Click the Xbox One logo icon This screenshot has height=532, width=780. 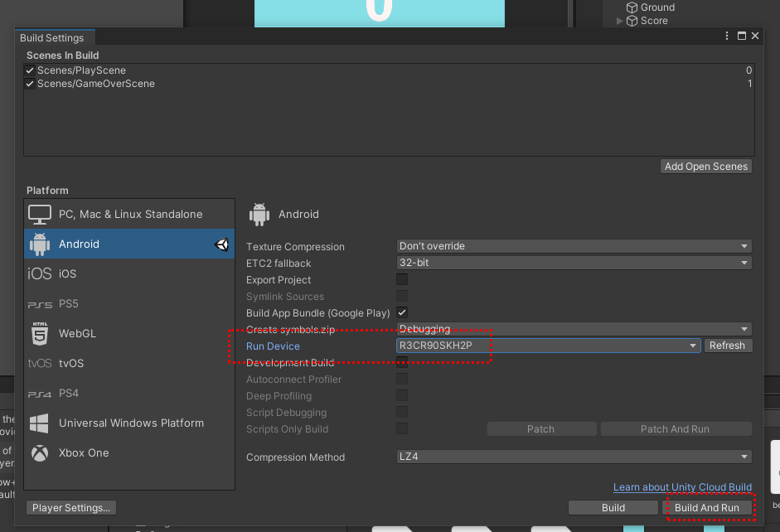(x=40, y=453)
